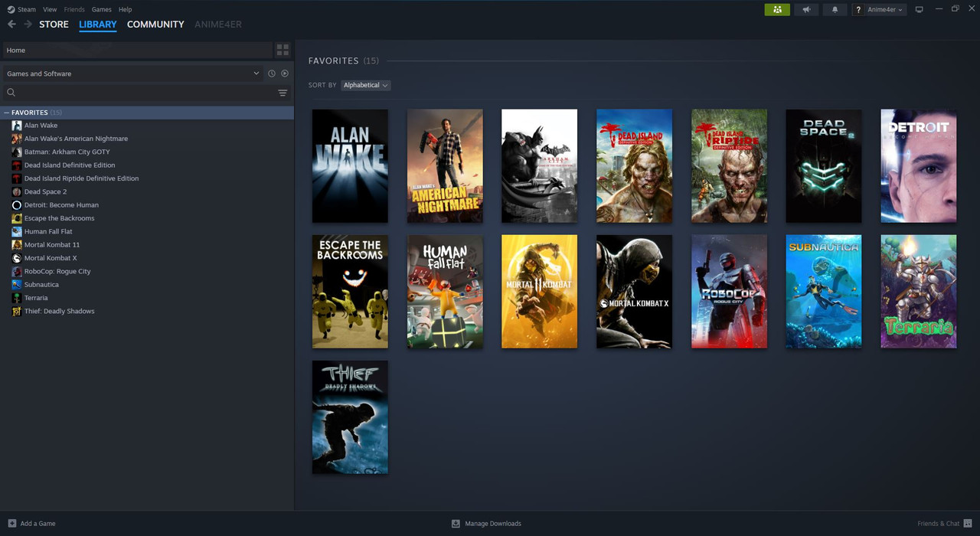Open announcements megaphone icon
This screenshot has height=536, width=980.
pos(805,9)
